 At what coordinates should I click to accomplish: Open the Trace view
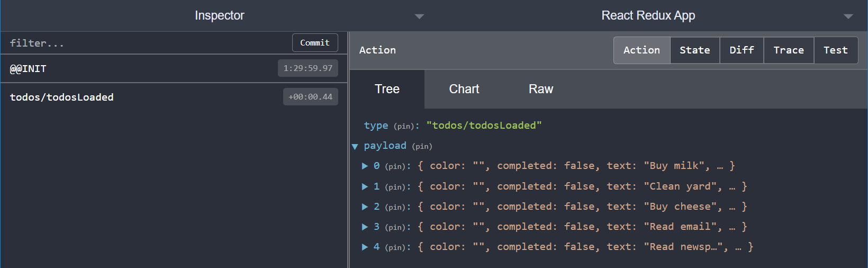(x=788, y=50)
